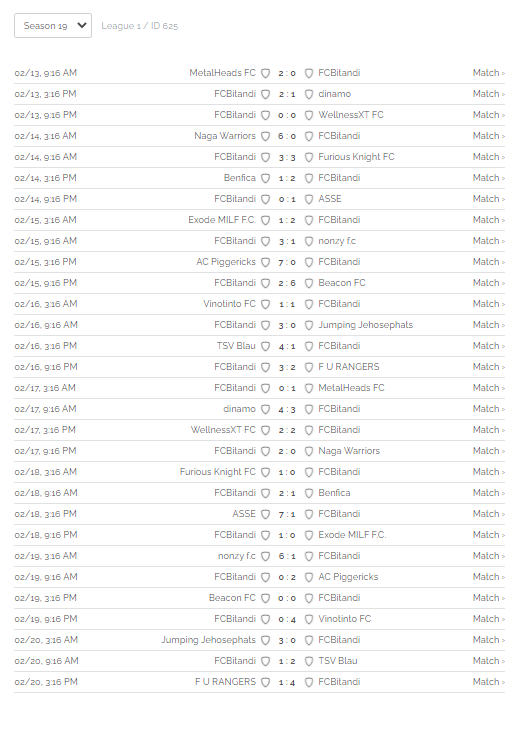Click League 1 / ID 625 label
Viewport: 523px width, 729px height.
[x=139, y=26]
